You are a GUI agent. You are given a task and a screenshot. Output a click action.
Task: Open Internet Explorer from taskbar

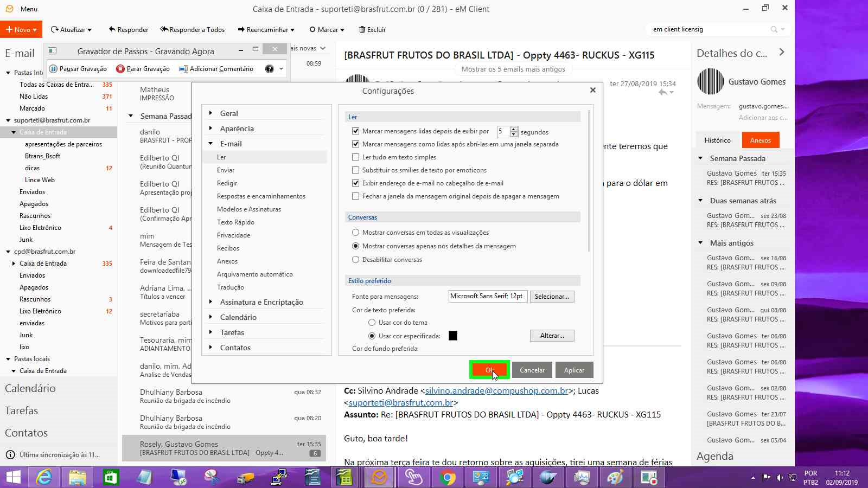[x=44, y=477]
